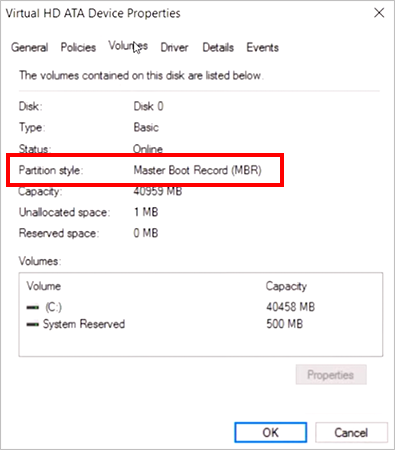Select the Volumes tab
This screenshot has width=395, height=450.
(x=128, y=46)
